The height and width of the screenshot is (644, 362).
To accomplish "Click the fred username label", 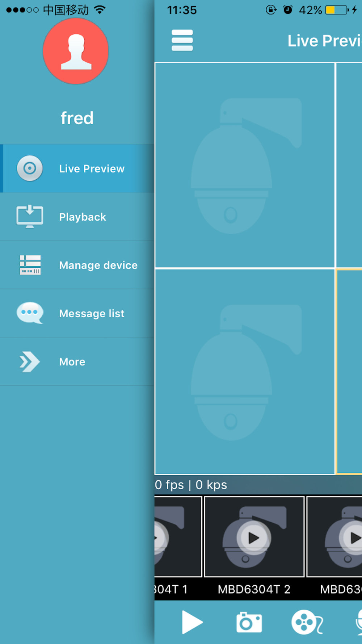I will [x=77, y=118].
